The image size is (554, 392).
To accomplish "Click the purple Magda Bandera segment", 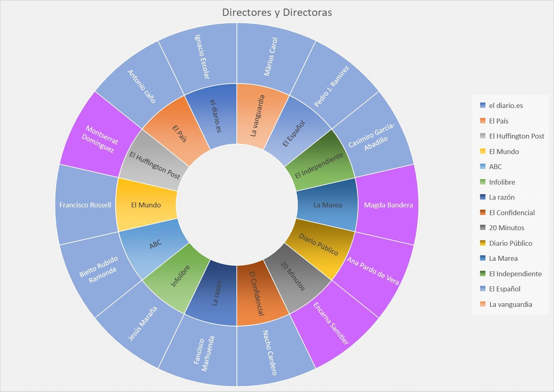I will point(388,205).
